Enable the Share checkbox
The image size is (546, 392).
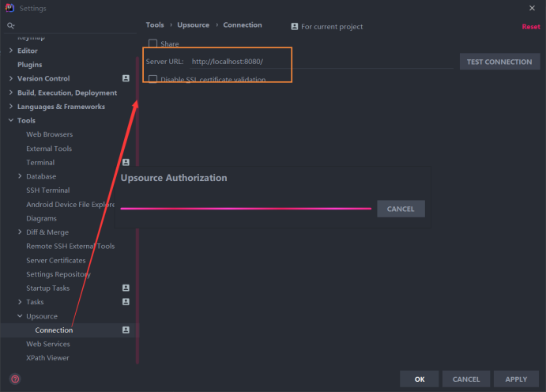pos(153,43)
